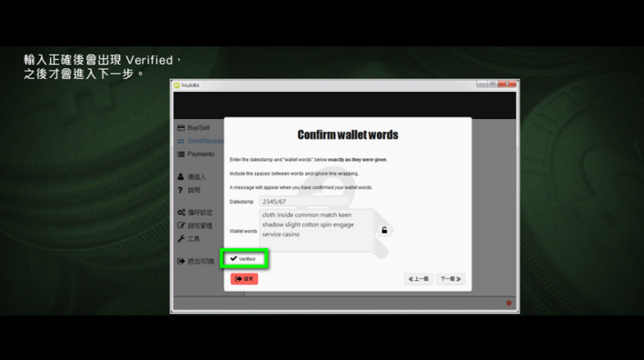Open the gears preferences entry in sidebar
Screen dimensions: 644x360
pos(195,213)
